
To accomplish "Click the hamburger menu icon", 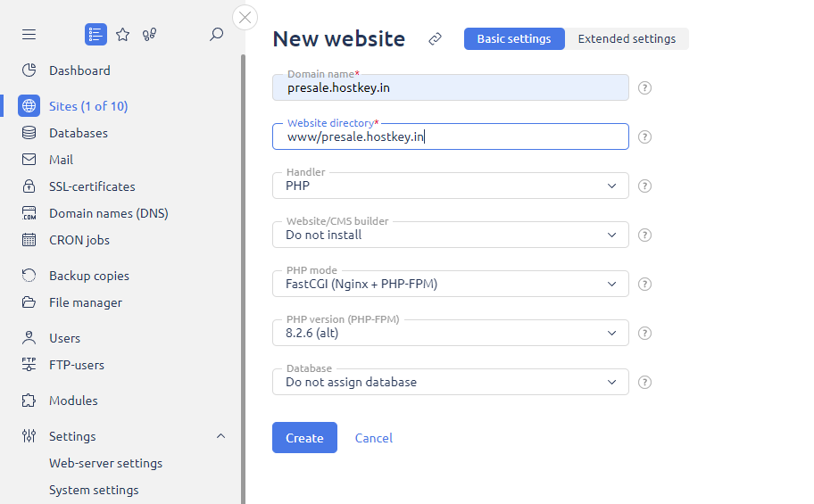I will [x=29, y=34].
